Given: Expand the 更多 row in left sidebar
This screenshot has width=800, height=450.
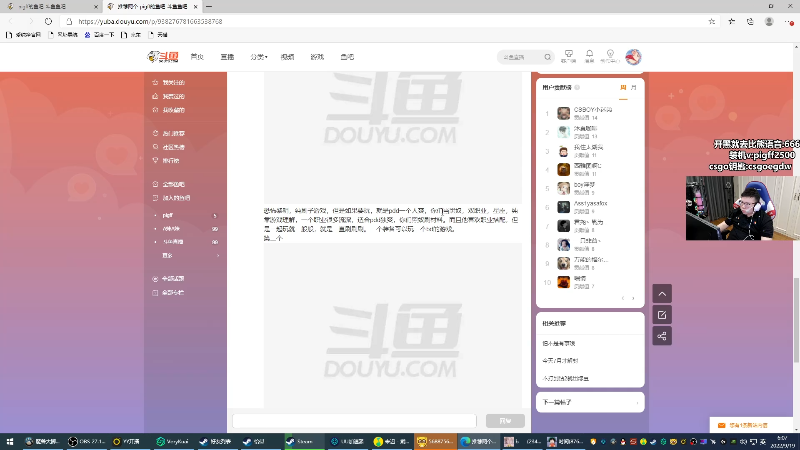Looking at the screenshot, I should tap(190, 255).
